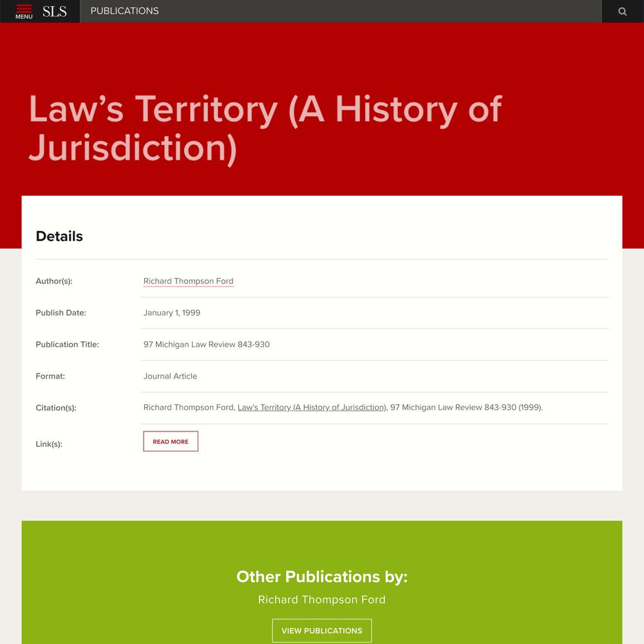
Task: Open Richard Thompson Ford author link
Action: [x=188, y=281]
